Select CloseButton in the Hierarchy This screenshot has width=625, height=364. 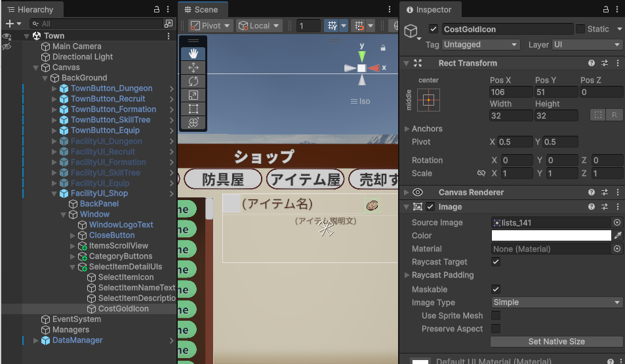[x=111, y=235]
